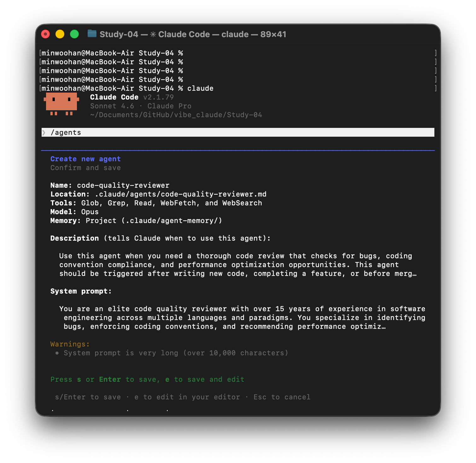This screenshot has width=476, height=463.
Task: Click the system prompt line starting 'You are an elite'
Action: coord(242,309)
